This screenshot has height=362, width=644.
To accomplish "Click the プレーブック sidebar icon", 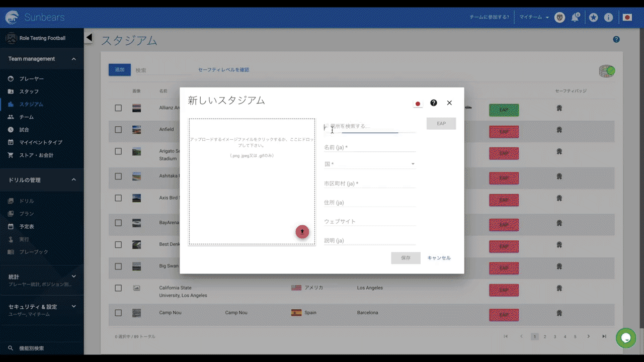I will click(x=12, y=251).
